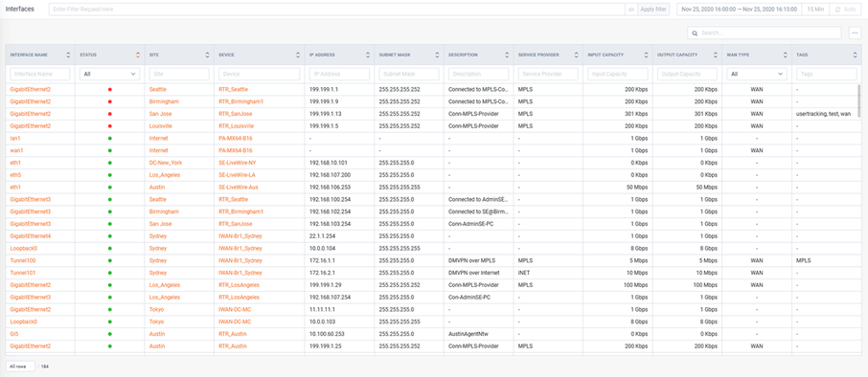
Task: Open the RTR_Louisville device link
Action: (x=237, y=126)
